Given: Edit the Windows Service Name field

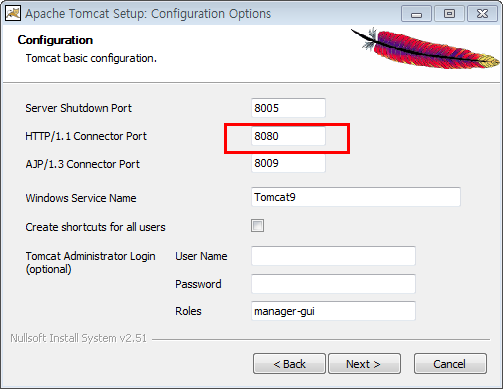Looking at the screenshot, I should pyautogui.click(x=356, y=197).
